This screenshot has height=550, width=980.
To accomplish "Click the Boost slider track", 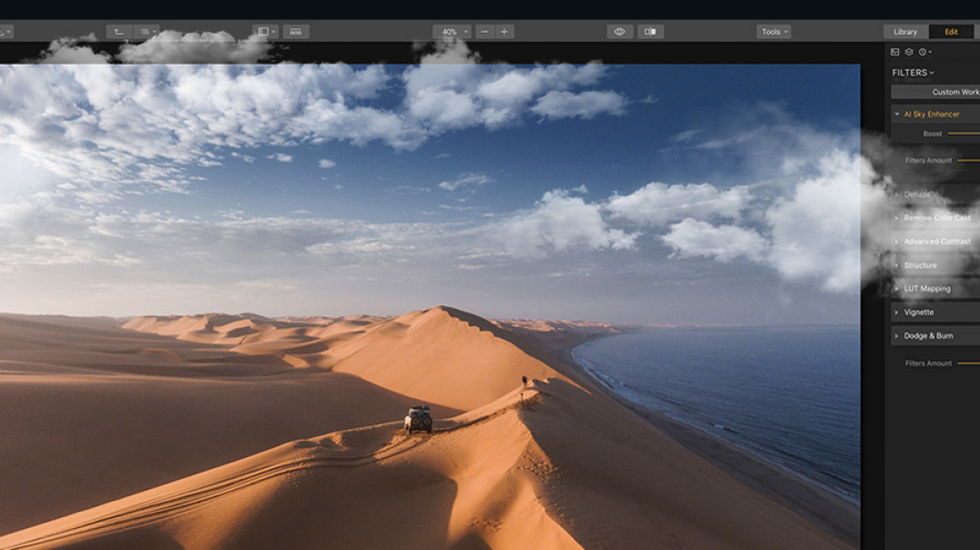I will 964,134.
